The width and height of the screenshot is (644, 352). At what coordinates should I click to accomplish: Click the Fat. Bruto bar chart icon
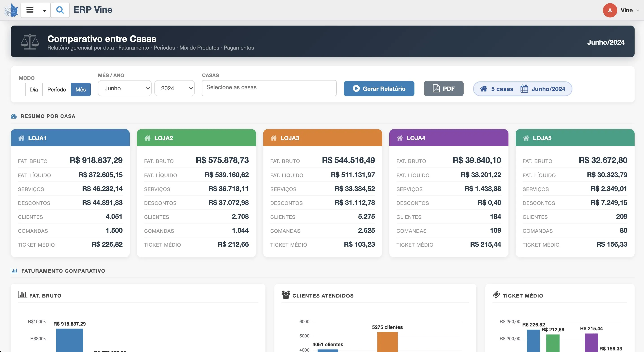click(22, 295)
